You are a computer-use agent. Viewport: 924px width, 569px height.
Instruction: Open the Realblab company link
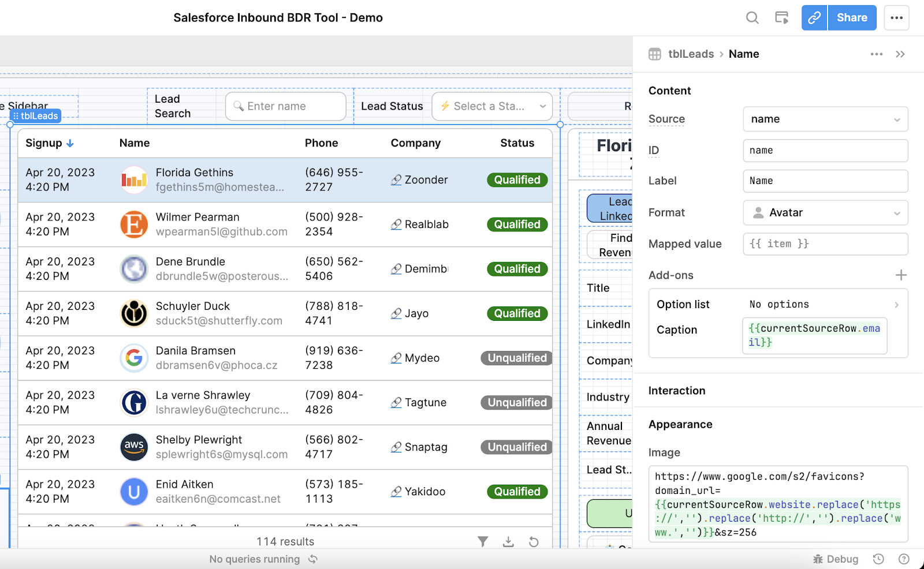420,224
